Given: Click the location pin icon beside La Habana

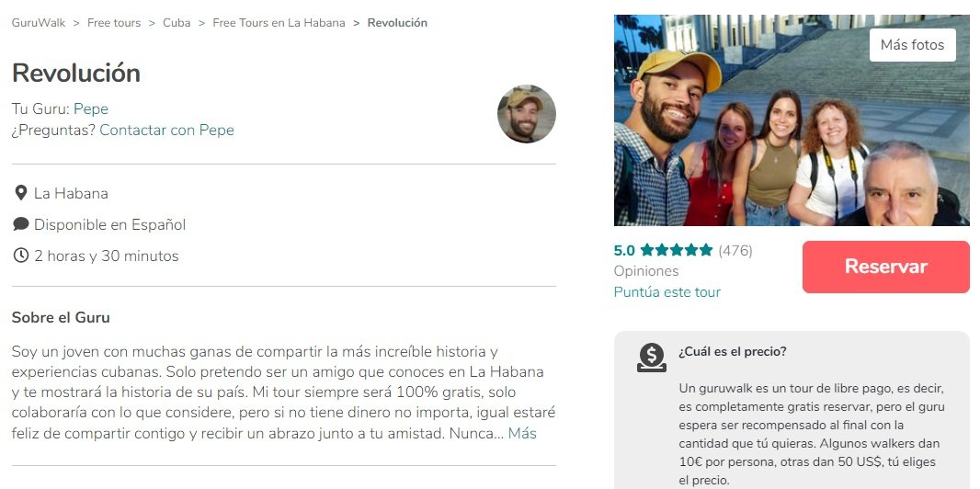Looking at the screenshot, I should coord(20,193).
